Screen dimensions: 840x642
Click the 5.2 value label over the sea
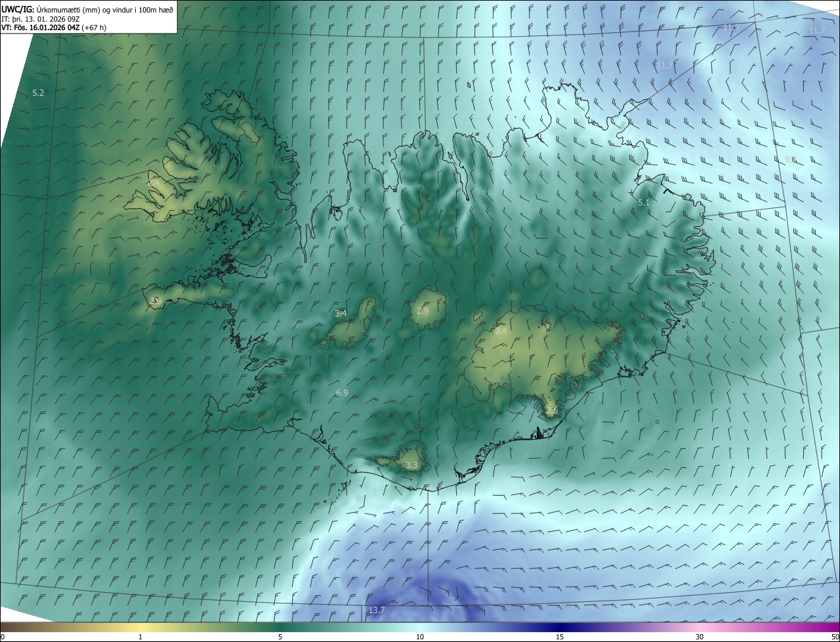38,93
